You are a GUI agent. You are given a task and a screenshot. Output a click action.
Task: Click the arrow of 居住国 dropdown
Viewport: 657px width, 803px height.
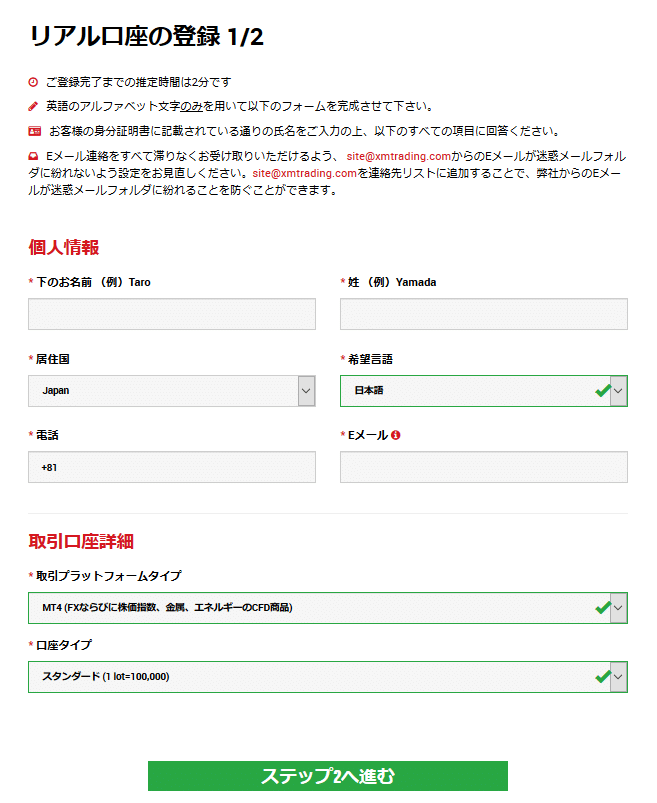click(x=306, y=391)
